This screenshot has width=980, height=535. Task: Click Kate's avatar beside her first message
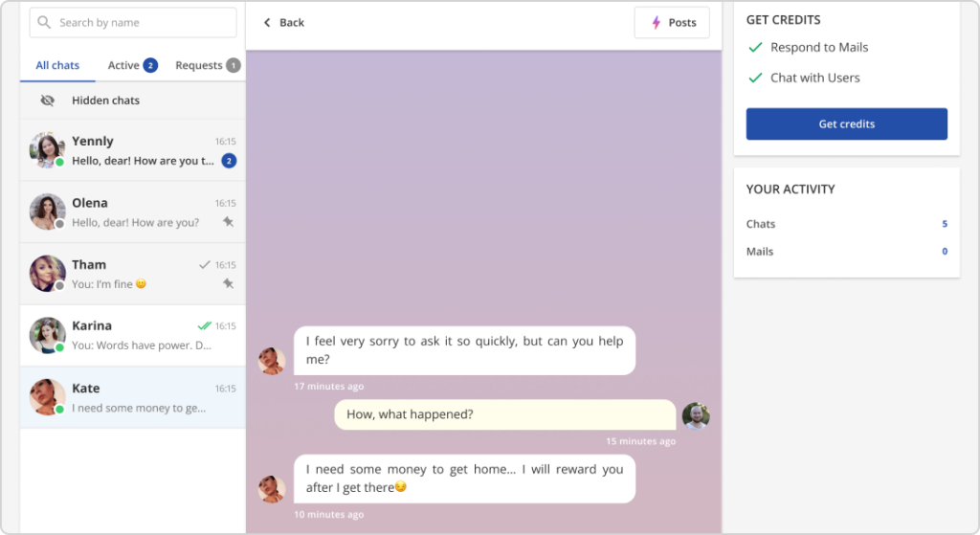coord(272,361)
